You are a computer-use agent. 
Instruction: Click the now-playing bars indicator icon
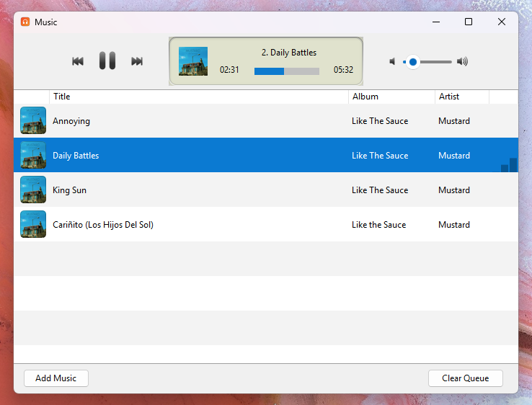click(509, 165)
